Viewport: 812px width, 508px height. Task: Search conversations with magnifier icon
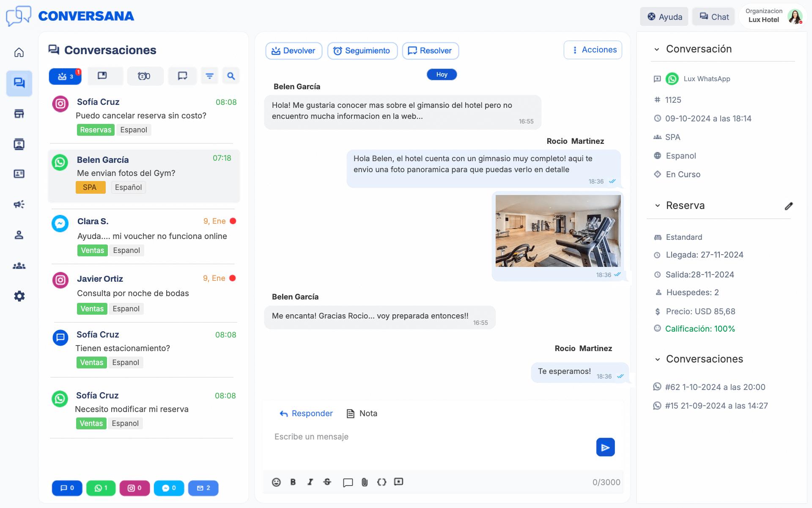click(231, 76)
